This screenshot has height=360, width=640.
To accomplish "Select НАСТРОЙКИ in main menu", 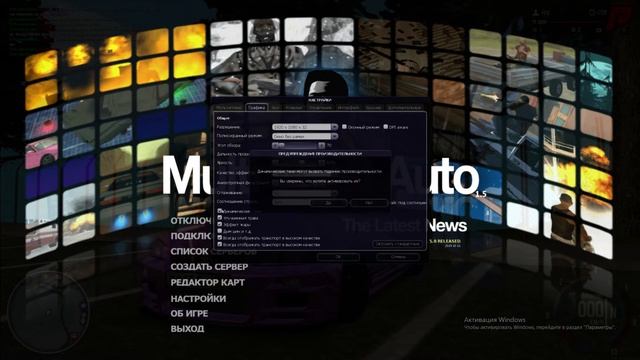I will [x=198, y=299].
